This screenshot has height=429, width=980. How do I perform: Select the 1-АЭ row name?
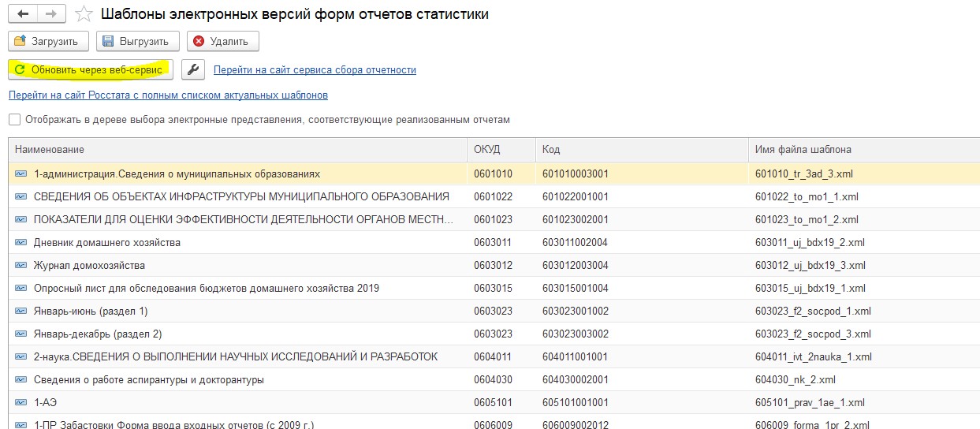click(x=45, y=402)
